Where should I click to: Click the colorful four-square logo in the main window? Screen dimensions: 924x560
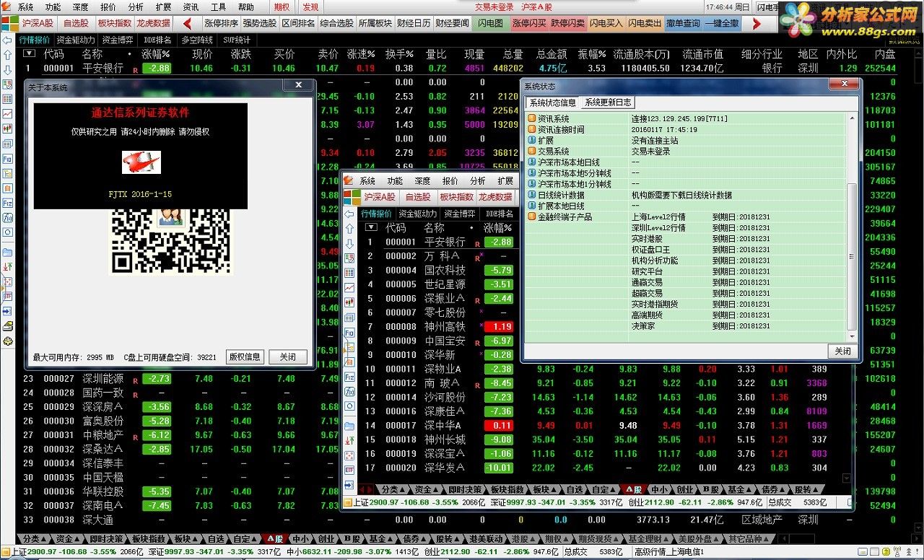click(10, 23)
